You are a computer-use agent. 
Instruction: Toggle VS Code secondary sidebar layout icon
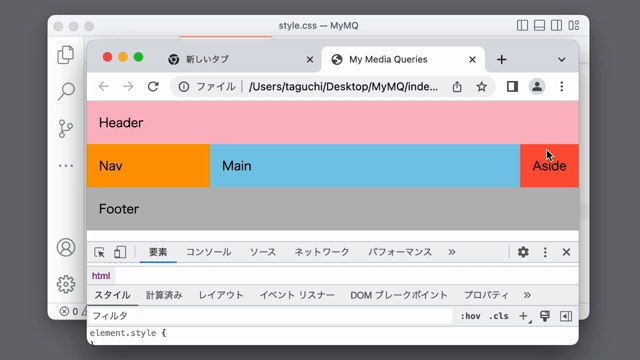(556, 25)
